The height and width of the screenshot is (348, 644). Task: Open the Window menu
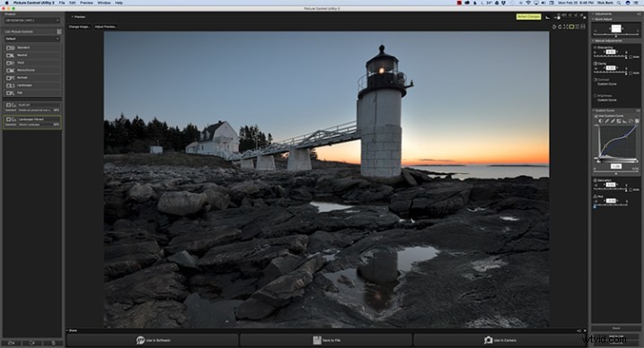click(104, 3)
